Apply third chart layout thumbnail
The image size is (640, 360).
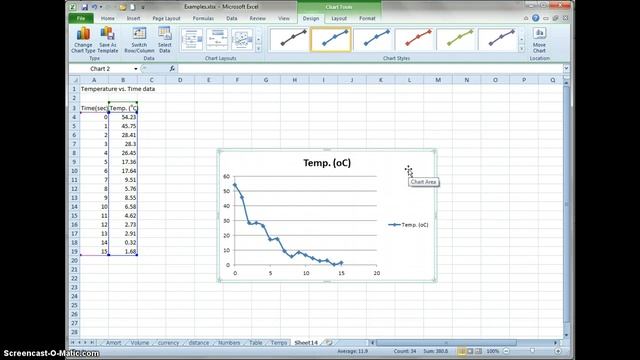tap(242, 39)
